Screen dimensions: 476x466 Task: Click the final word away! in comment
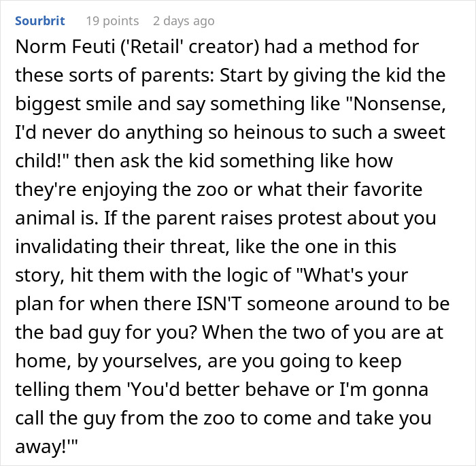tap(41, 446)
